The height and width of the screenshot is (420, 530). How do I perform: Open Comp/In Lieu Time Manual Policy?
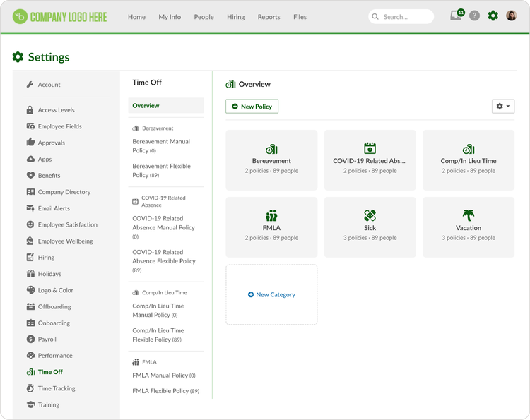tap(158, 311)
